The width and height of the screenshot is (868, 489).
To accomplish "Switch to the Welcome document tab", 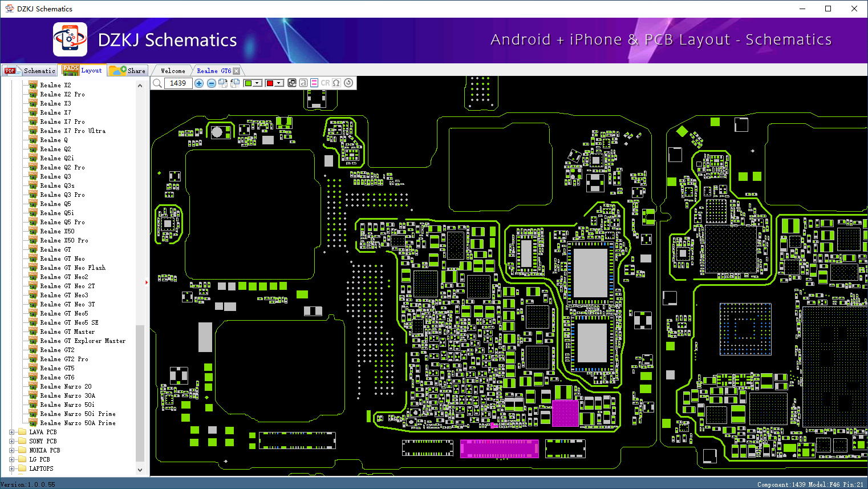I will click(173, 71).
